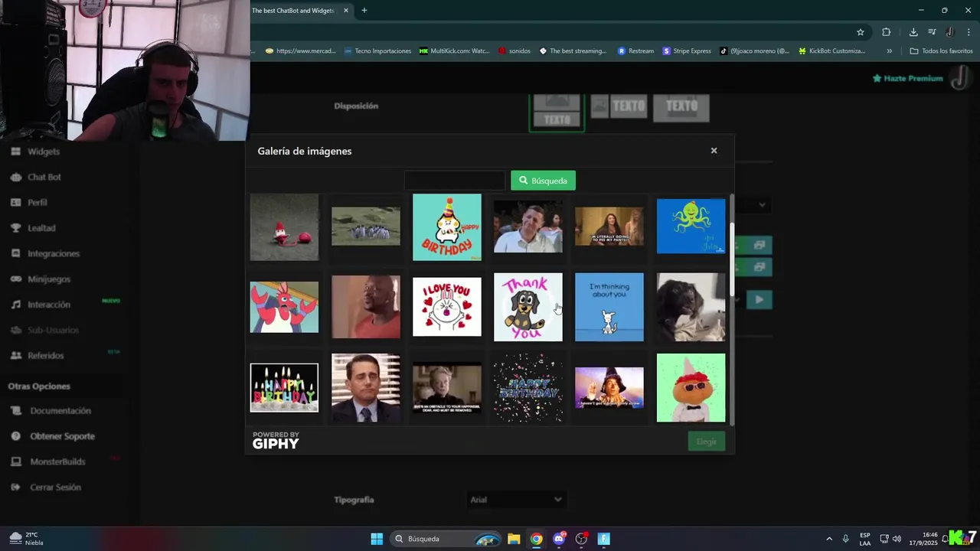Image resolution: width=980 pixels, height=551 pixels.
Task: Pick the Happy Birthday candles GIF
Action: (x=284, y=388)
